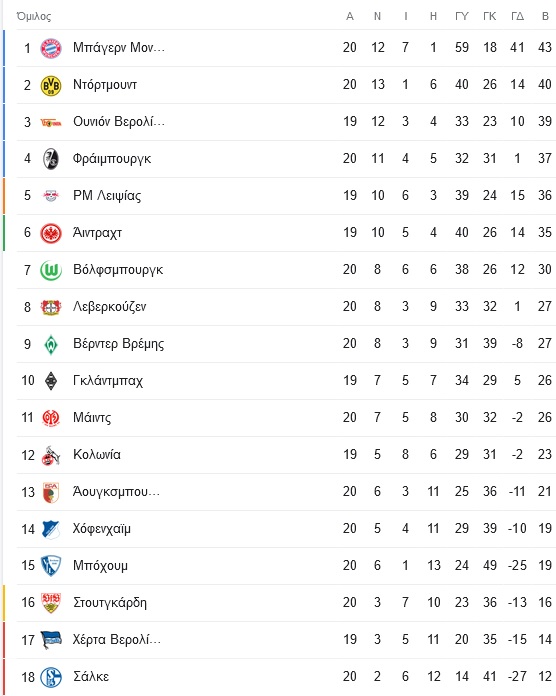Click the Wolfsburg green W logo
The width and height of the screenshot is (556, 696).
(x=51, y=270)
